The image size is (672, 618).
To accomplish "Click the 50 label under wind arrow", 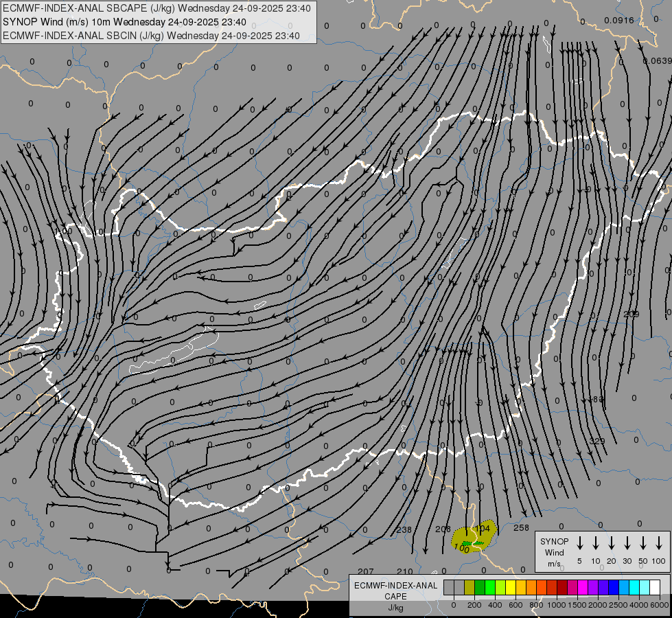I will pyautogui.click(x=643, y=561).
